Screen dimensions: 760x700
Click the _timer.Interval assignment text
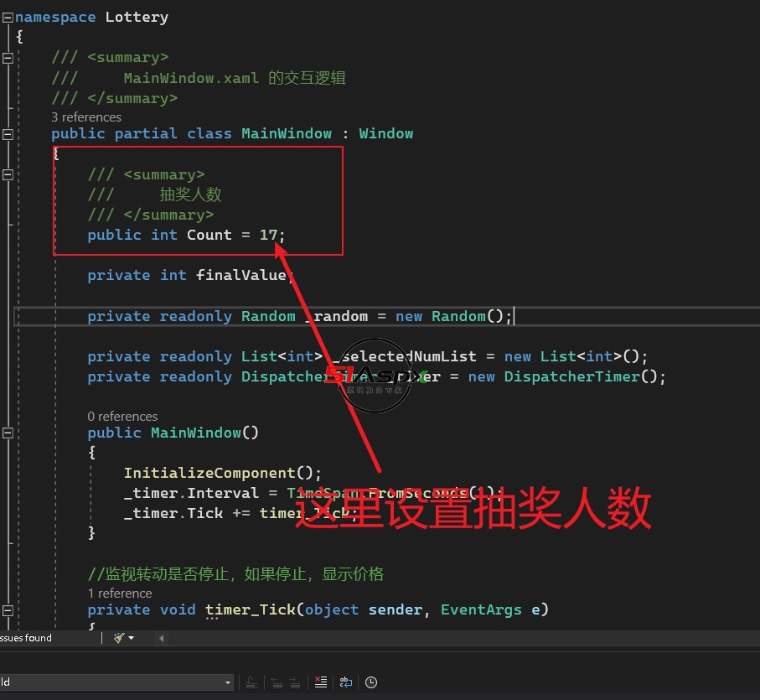[191, 493]
